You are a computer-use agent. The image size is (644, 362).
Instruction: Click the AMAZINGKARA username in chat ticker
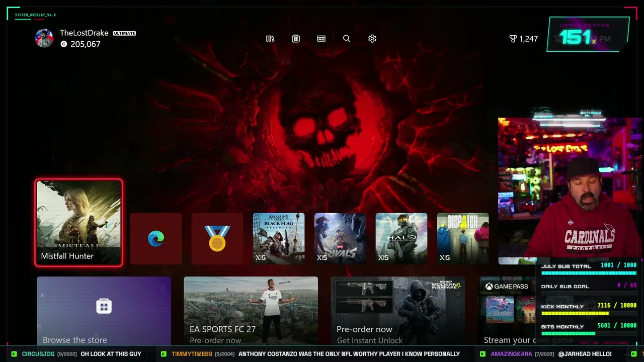pyautogui.click(x=511, y=354)
